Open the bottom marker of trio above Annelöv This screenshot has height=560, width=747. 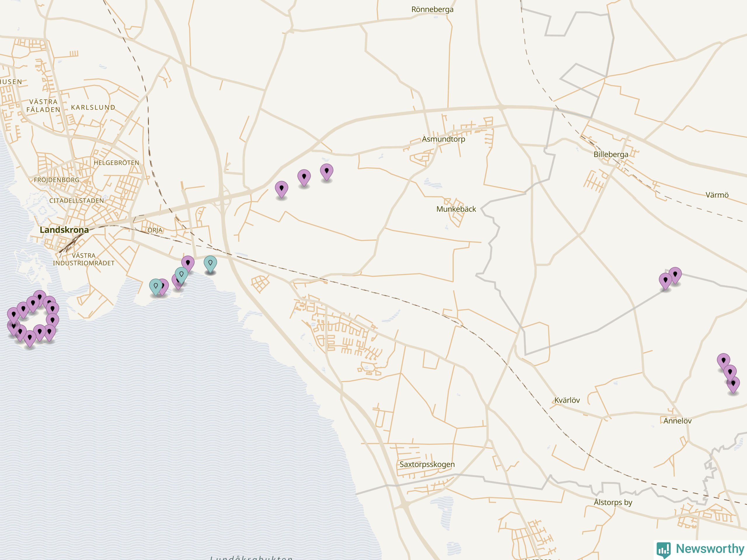tap(733, 385)
